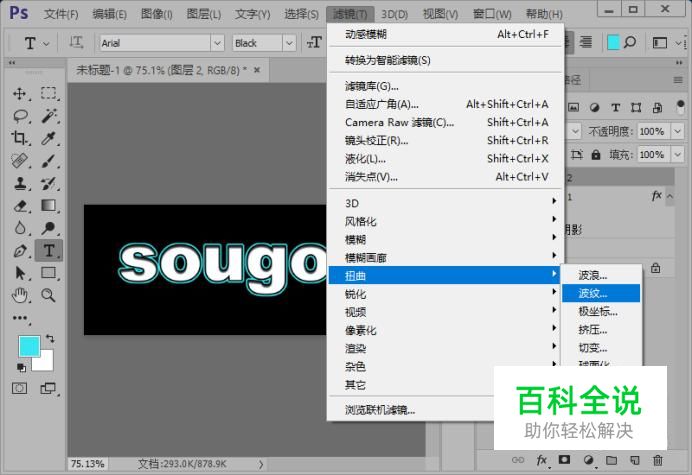
Task: Choose 波纹... in the distort submenu
Action: coord(601,293)
